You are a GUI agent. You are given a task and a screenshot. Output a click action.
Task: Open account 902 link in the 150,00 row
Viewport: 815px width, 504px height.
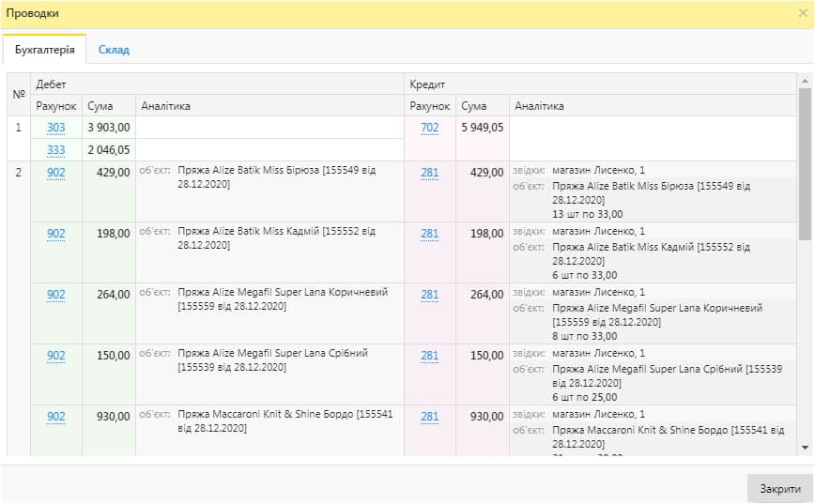pos(56,356)
